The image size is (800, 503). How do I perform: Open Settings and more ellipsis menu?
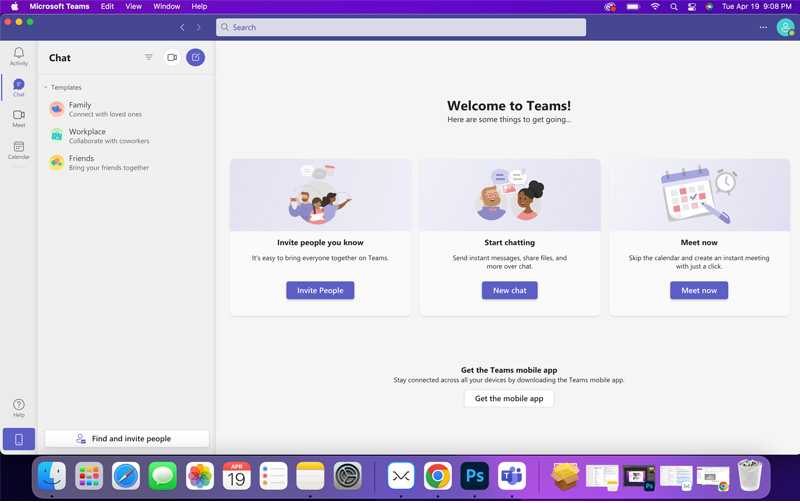(763, 28)
